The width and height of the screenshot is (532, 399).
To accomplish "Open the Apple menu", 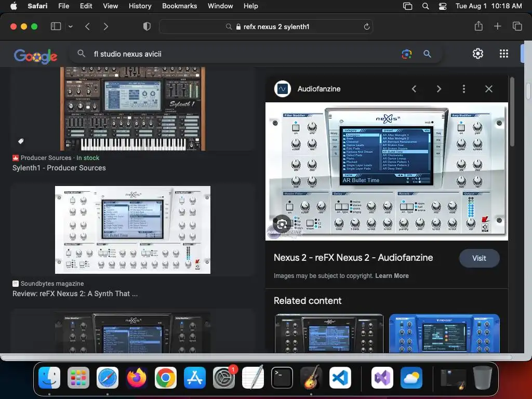I will (x=14, y=6).
